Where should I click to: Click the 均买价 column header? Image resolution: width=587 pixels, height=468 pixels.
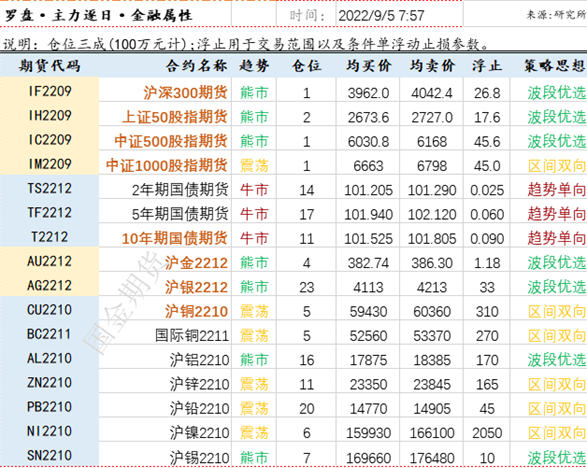368,66
